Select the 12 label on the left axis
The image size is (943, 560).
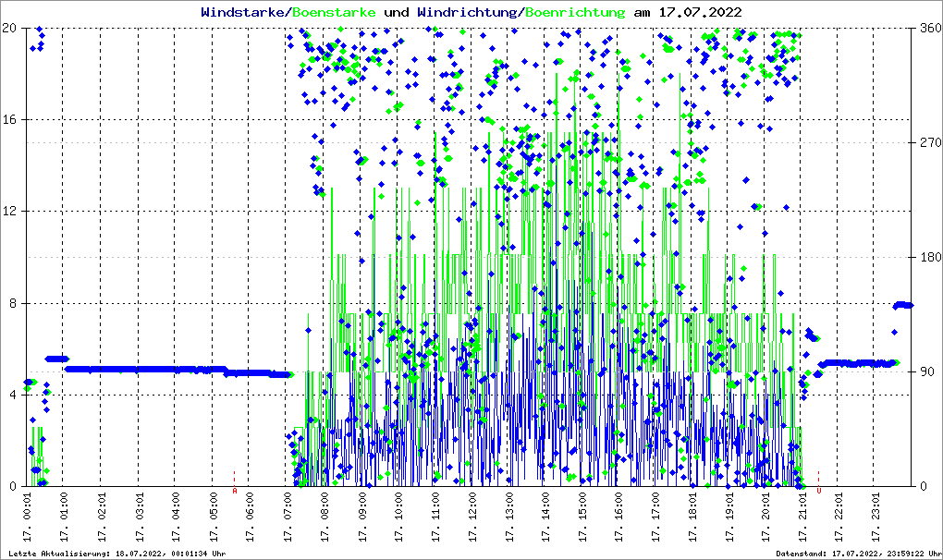12,212
